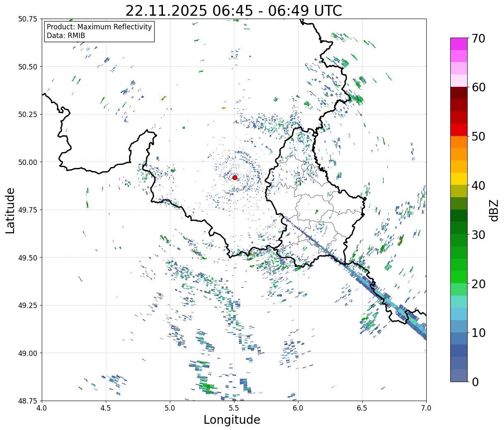Viewport: 504px width, 430px height.
Task: Click the latitude tick label 50.25
Action: pyautogui.click(x=28, y=115)
